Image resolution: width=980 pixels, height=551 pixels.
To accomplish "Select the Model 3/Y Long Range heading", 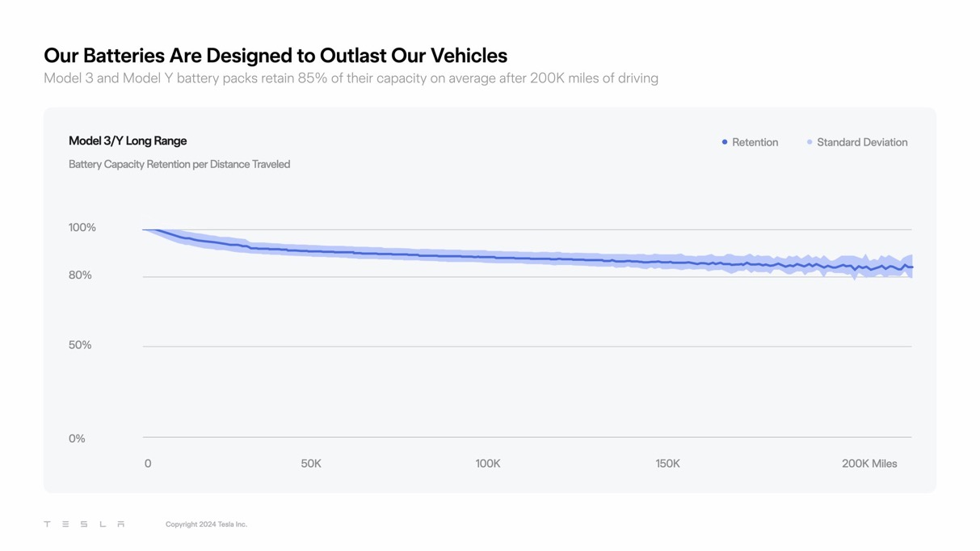I will click(128, 141).
